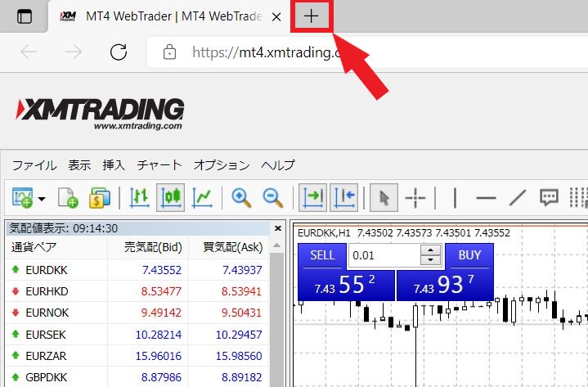Switch chart to bar chart mode
Screen dimensions: 588x387
coord(140,197)
